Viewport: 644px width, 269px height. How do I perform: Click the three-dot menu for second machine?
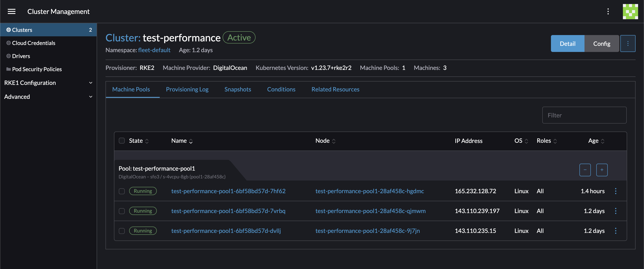pos(616,211)
